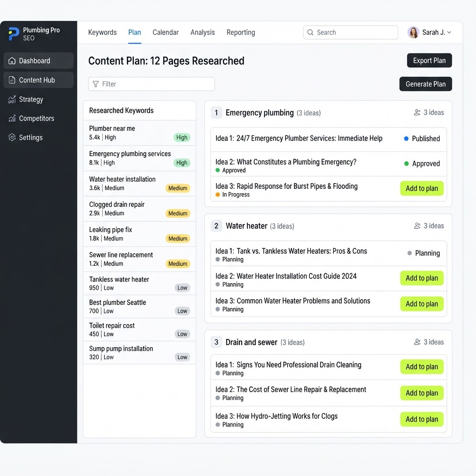Click the Dashboard home icon
The image size is (476, 476).
(x=12, y=61)
